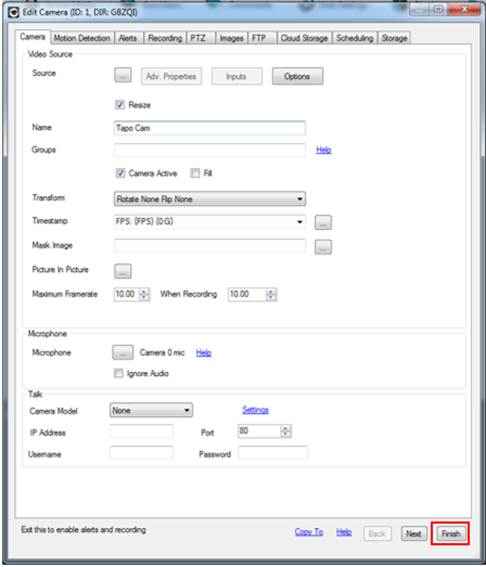Open the Talk Settings link
This screenshot has height=567, width=486.
(255, 410)
